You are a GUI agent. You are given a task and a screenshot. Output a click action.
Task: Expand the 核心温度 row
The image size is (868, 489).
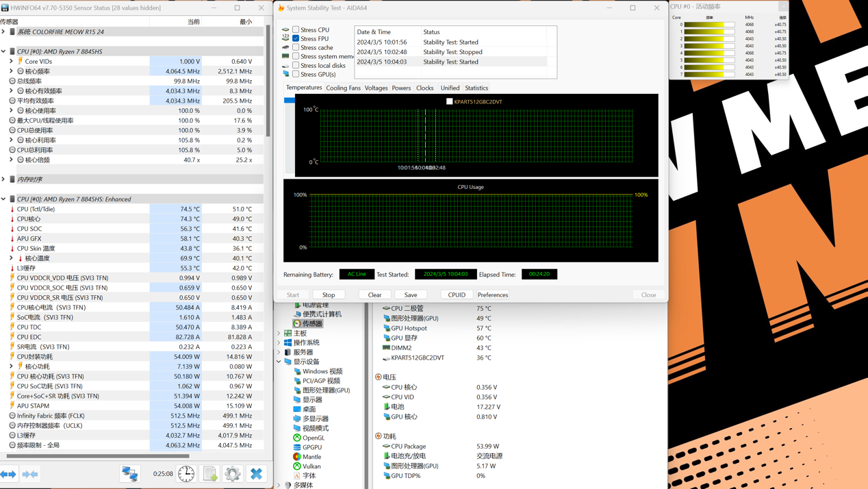click(x=11, y=258)
